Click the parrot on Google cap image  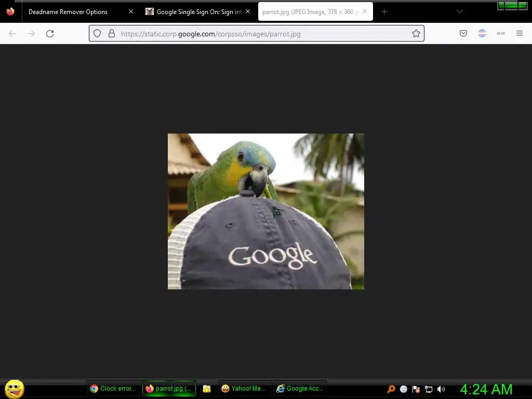coord(266,211)
